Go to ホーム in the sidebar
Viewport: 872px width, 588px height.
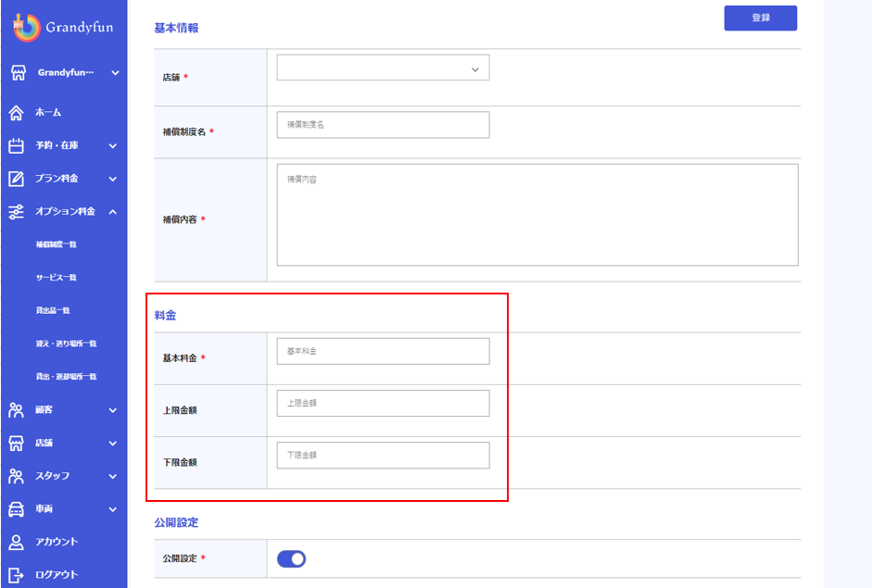pyautogui.click(x=48, y=112)
